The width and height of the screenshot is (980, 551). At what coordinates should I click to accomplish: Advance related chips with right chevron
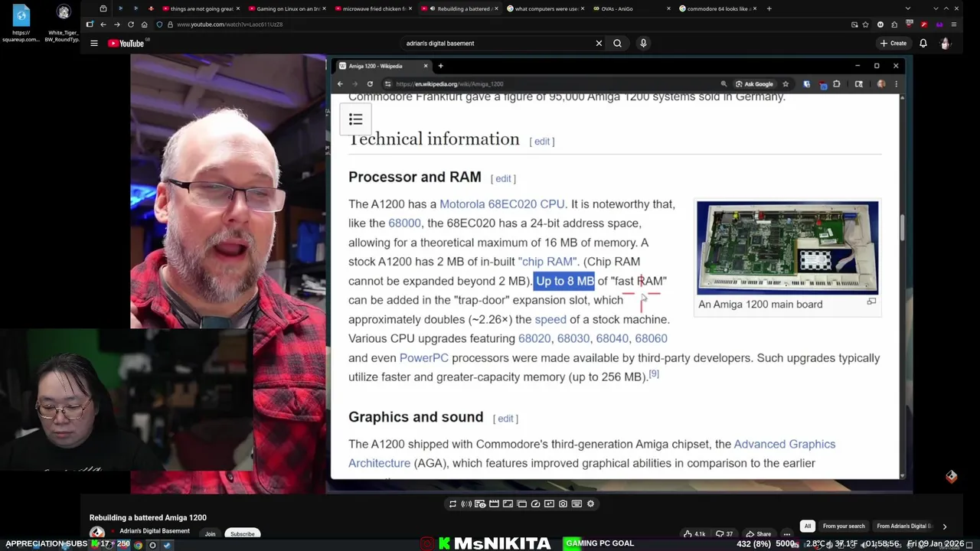[944, 526]
